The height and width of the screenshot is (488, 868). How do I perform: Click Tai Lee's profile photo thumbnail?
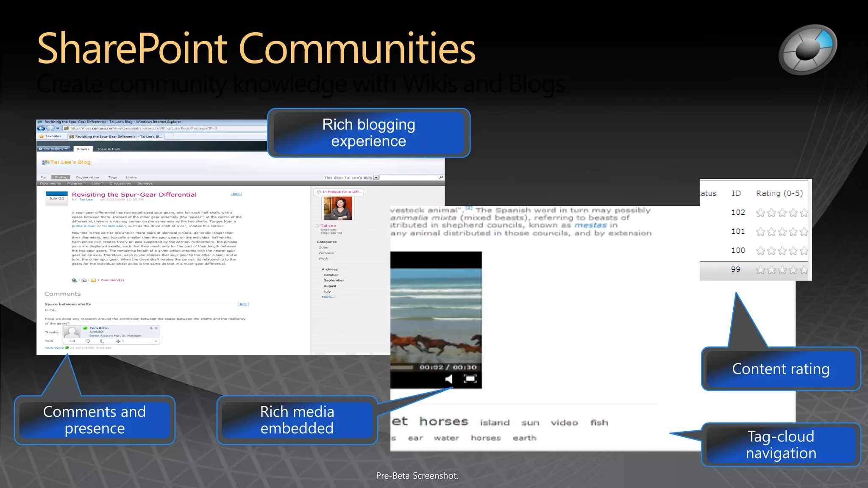(337, 208)
